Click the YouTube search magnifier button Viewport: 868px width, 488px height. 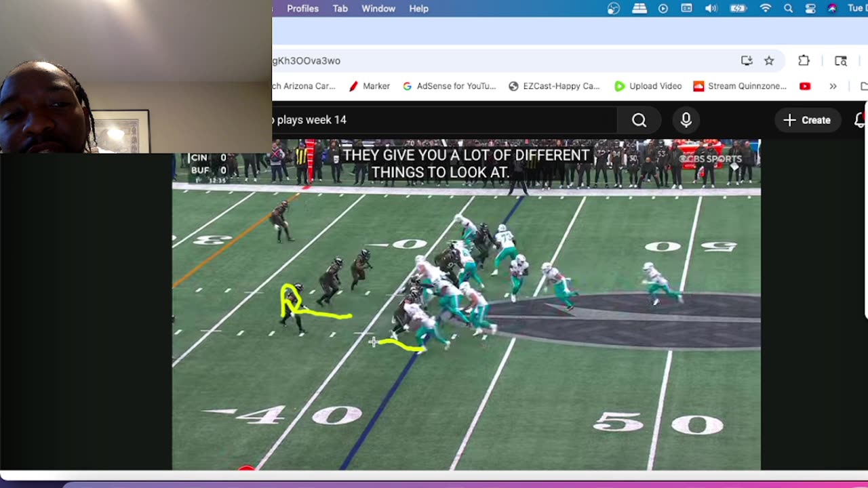(639, 120)
